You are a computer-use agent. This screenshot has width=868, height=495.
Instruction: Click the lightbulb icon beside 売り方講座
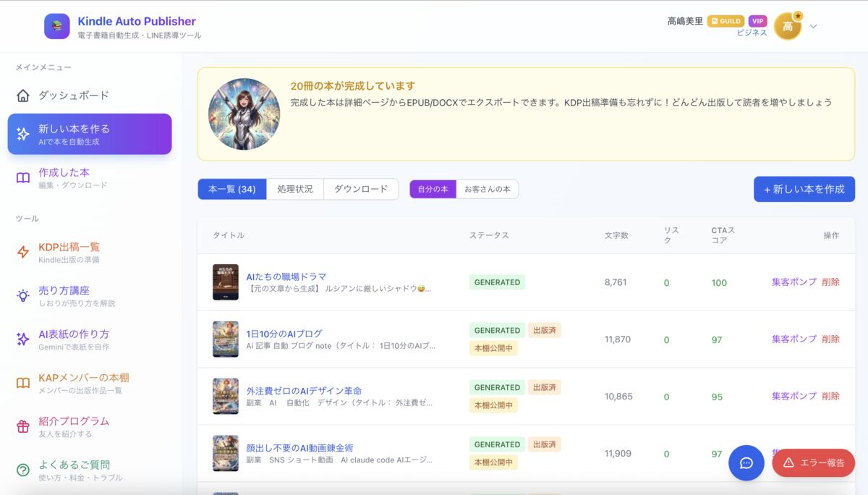tap(23, 295)
